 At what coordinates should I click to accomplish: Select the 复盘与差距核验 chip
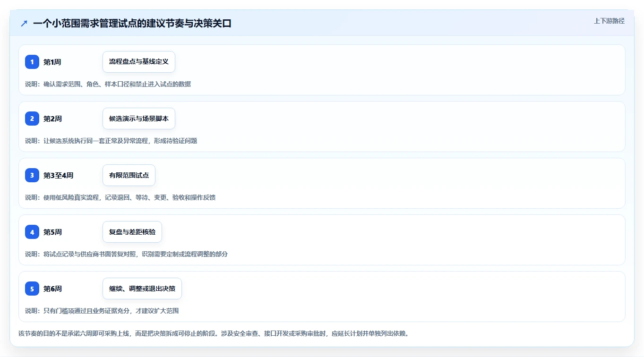tap(132, 232)
